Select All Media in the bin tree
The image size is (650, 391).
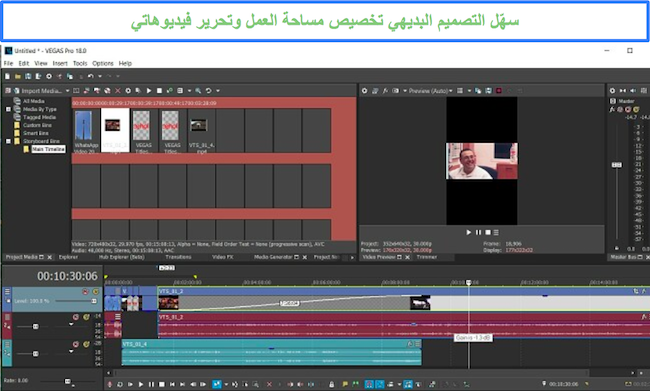34,101
